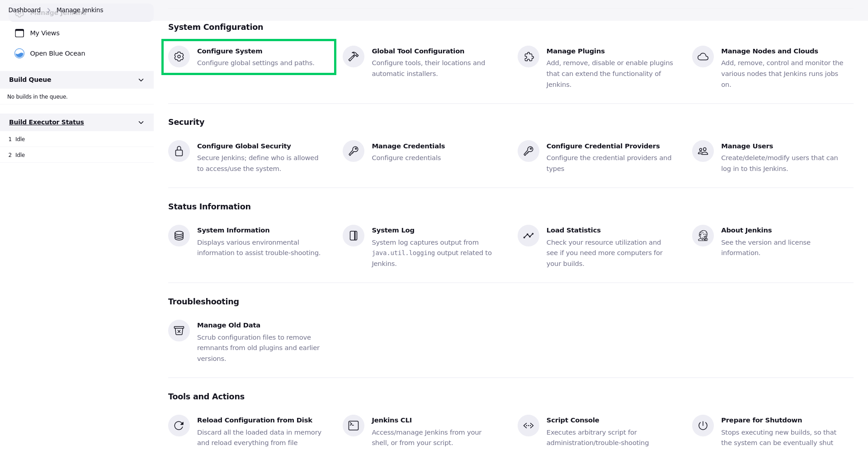Click the Tools and Actions section heading

pyautogui.click(x=206, y=397)
